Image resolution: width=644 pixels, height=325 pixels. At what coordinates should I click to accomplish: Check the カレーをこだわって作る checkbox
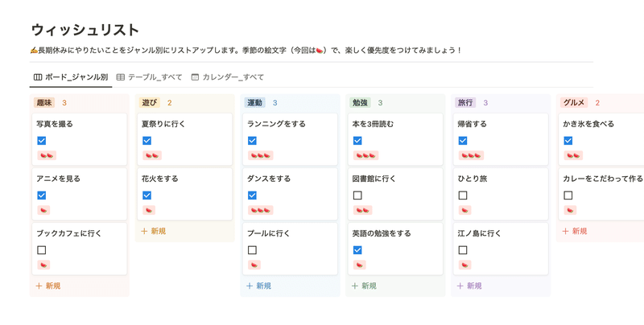[568, 195]
